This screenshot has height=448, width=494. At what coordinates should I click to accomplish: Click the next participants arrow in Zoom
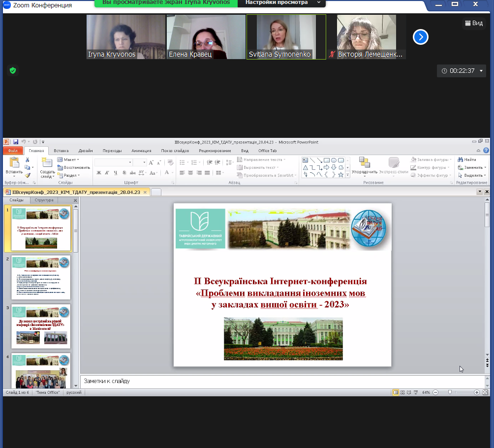point(420,37)
